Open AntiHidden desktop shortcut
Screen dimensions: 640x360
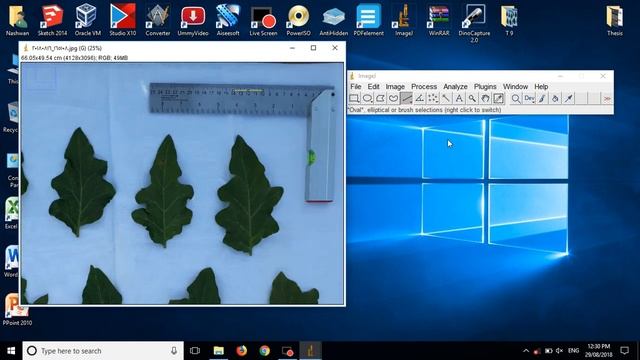pos(333,20)
